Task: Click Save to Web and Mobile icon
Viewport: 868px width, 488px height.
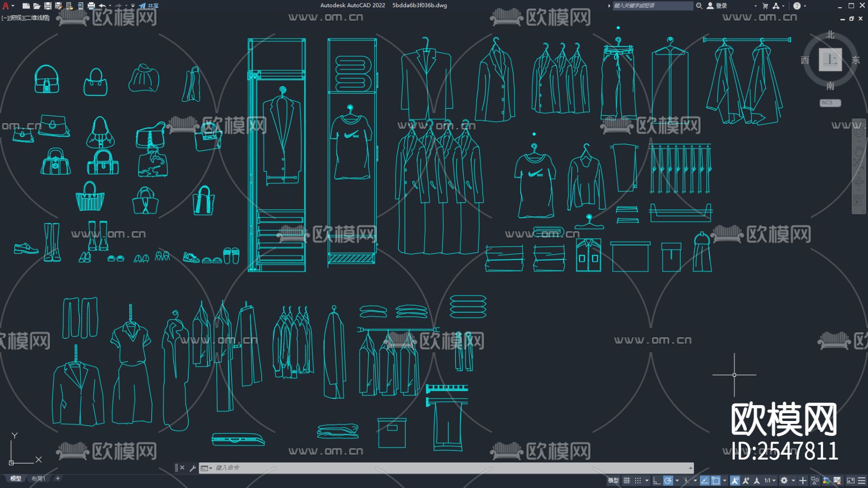Action: point(80,6)
